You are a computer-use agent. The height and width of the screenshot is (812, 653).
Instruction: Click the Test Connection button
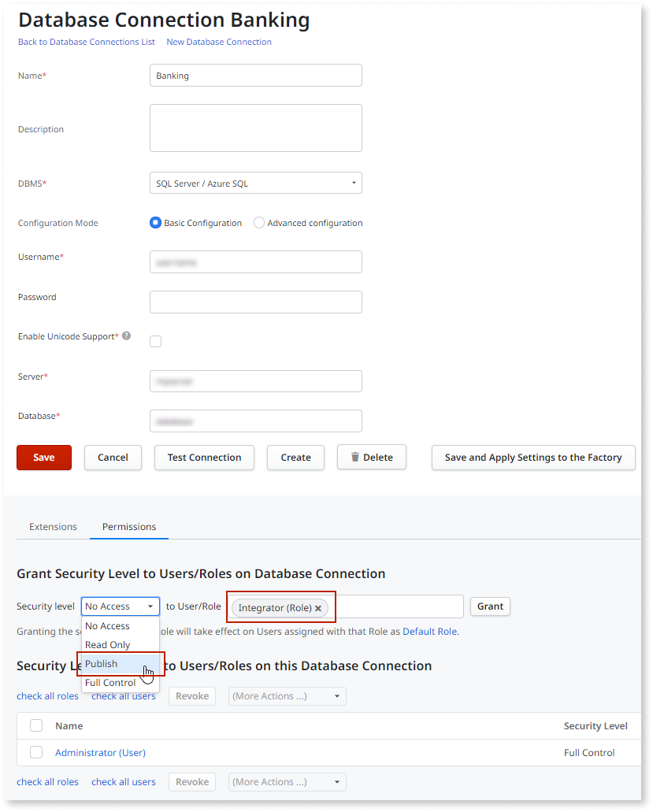[x=204, y=458]
